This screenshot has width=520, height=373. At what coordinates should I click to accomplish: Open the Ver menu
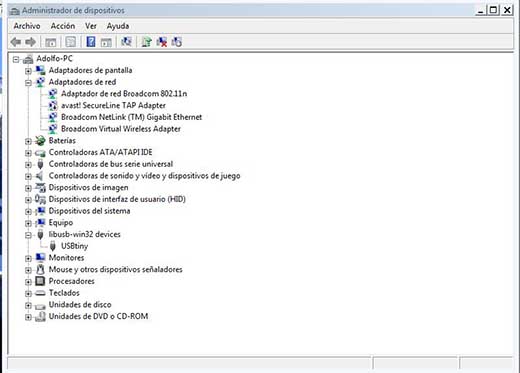pos(91,26)
